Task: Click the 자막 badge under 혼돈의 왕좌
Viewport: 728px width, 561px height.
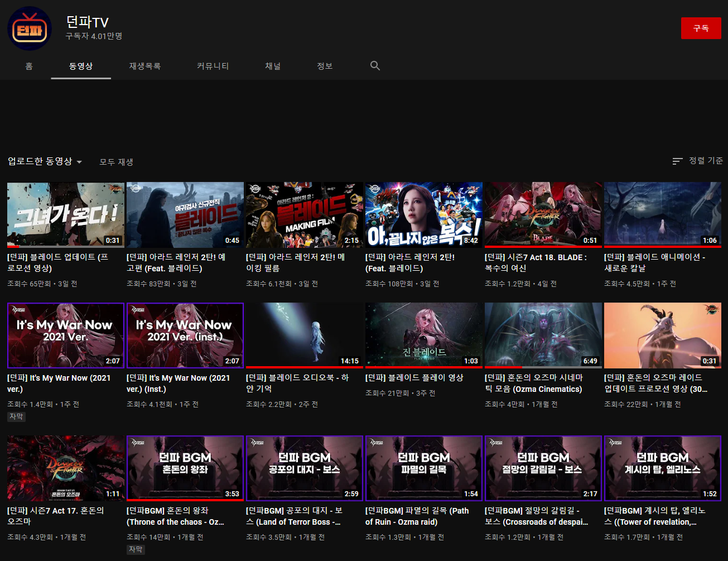Action: click(x=136, y=549)
